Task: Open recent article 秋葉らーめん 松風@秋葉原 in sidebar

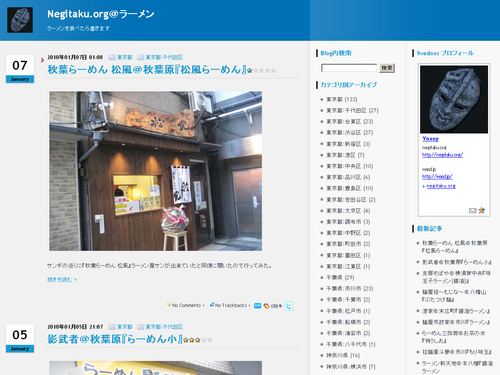Action: point(455,247)
